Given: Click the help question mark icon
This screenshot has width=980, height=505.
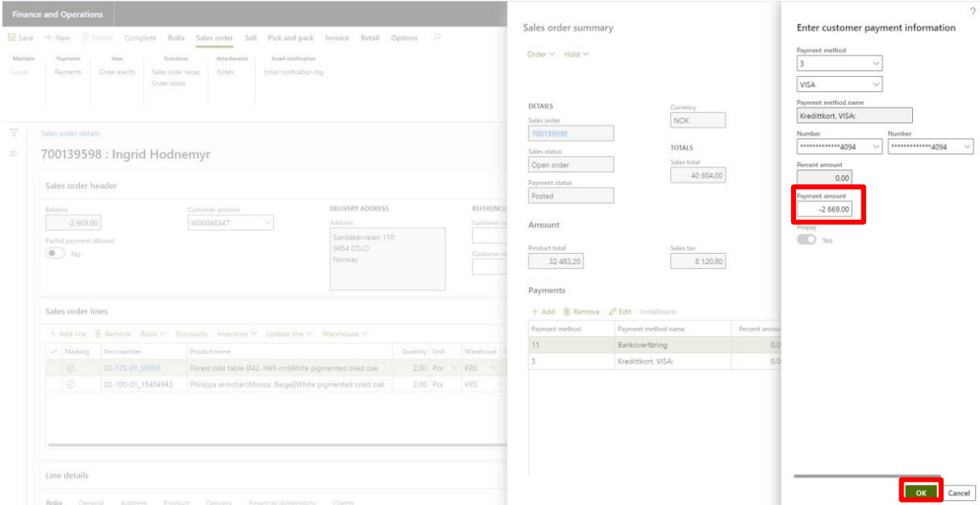Looking at the screenshot, I should 971,11.
